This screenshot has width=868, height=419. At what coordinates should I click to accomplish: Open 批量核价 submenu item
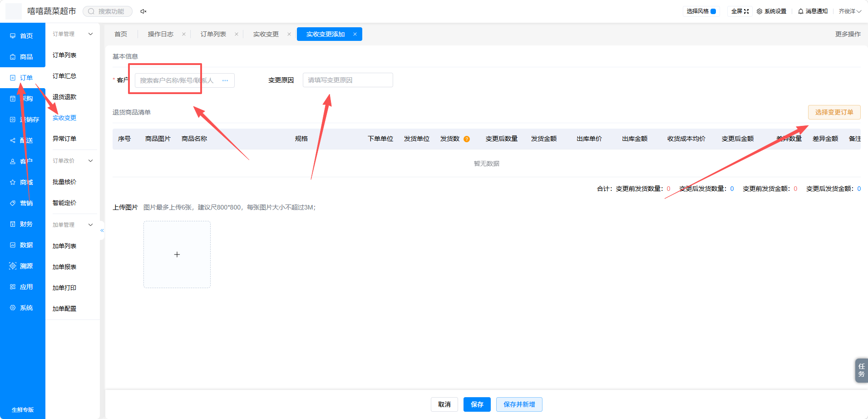[x=64, y=182]
